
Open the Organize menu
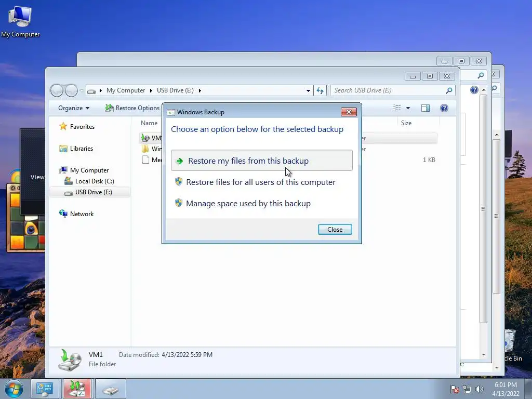[74, 108]
